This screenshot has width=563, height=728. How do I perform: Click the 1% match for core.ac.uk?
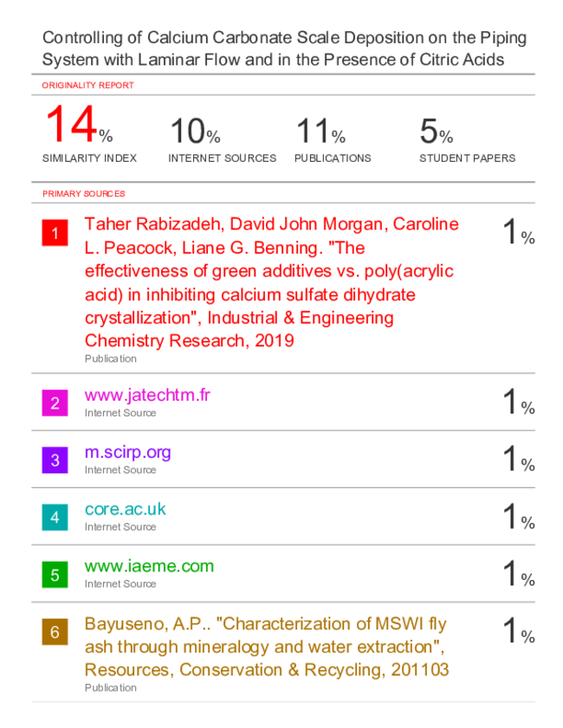pos(519,516)
